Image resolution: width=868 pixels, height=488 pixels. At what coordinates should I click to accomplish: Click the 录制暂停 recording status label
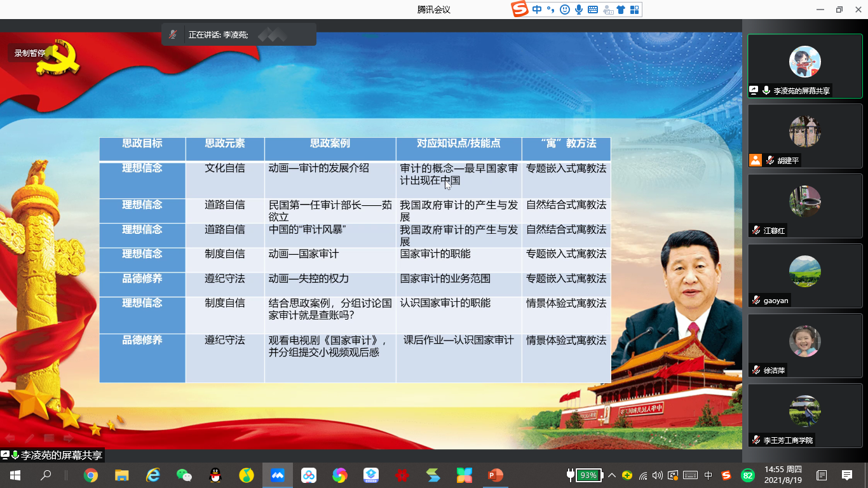tap(30, 53)
